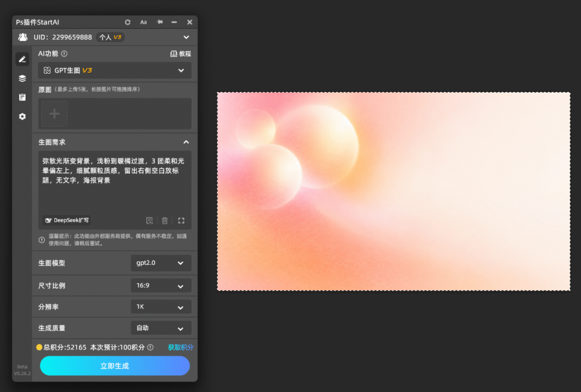Add an original image with plus box
Screen dimensions: 581x392
[x=54, y=113]
